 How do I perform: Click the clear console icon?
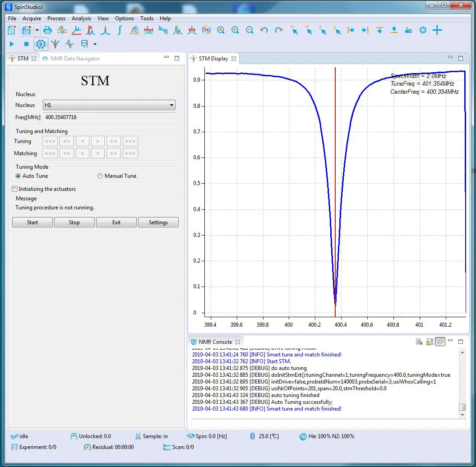pos(419,342)
